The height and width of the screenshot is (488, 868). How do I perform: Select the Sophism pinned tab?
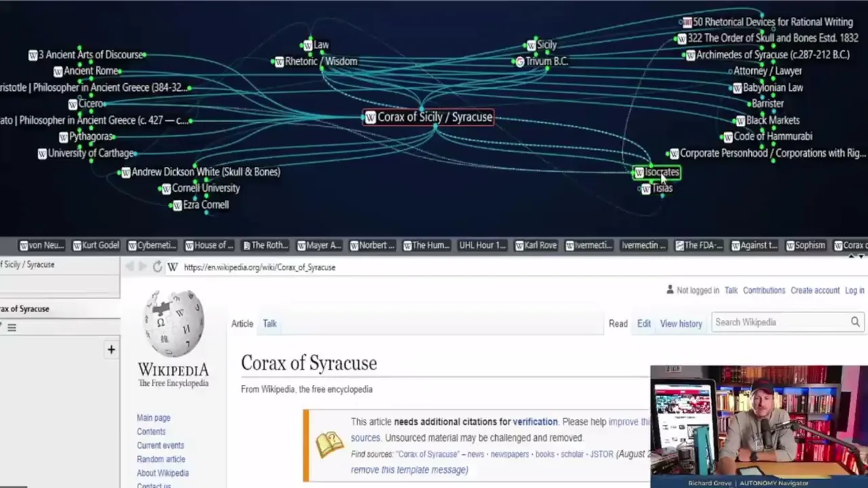805,245
